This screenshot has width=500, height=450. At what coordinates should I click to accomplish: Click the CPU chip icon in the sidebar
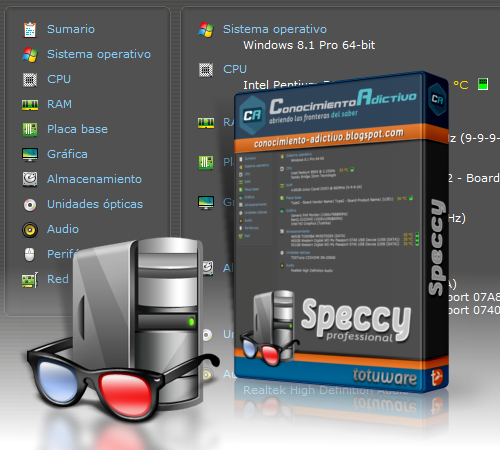(30, 80)
